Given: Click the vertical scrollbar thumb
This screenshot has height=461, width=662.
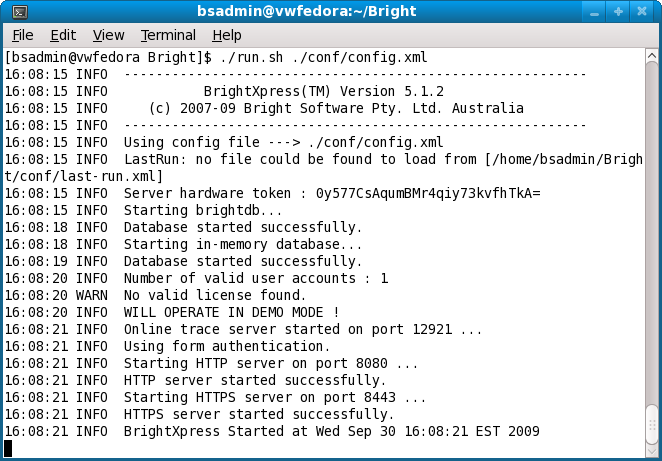Looking at the screenshot, I should click(x=652, y=422).
